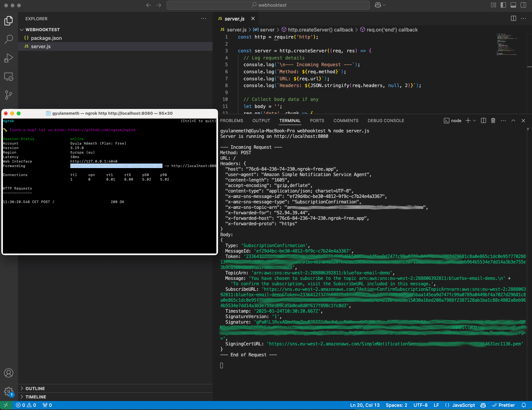This screenshot has width=532, height=410.
Task: Open the Accounts icon in the activity bar
Action: [x=9, y=373]
